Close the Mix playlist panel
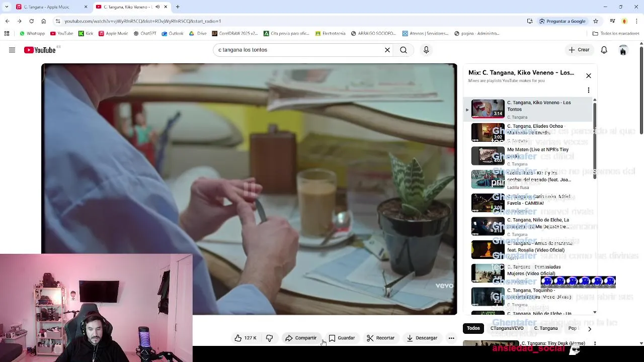 589,76
